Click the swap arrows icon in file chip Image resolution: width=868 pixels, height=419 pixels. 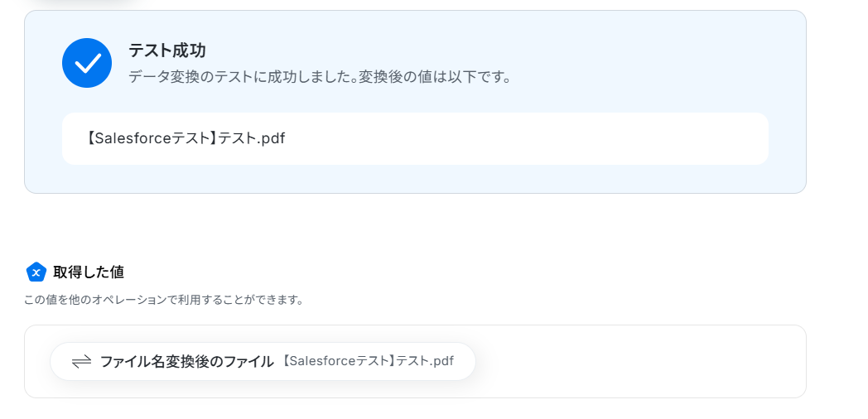[x=81, y=361]
